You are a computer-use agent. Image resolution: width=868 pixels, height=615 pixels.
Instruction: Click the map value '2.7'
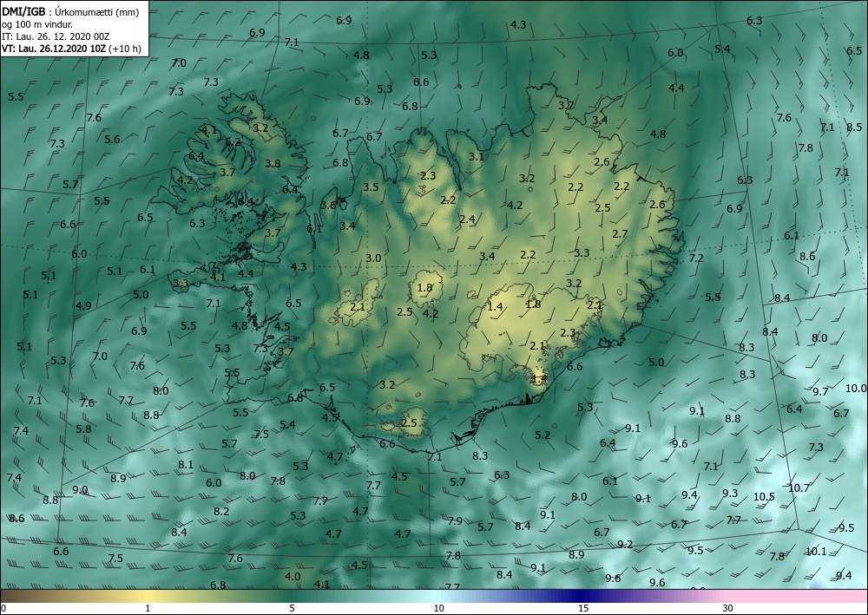tap(620, 234)
